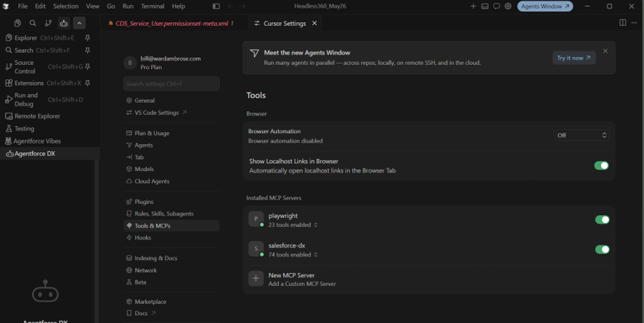Image resolution: width=644 pixels, height=323 pixels.
Task: Click Try it now in the banner
Action: pyautogui.click(x=574, y=58)
